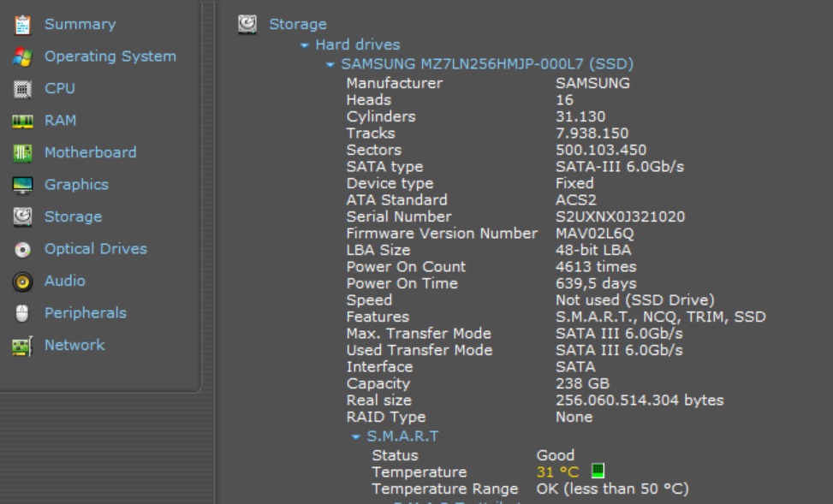Open the Storage section in sidebar
Viewport: 833px width, 504px height.
[x=73, y=217]
